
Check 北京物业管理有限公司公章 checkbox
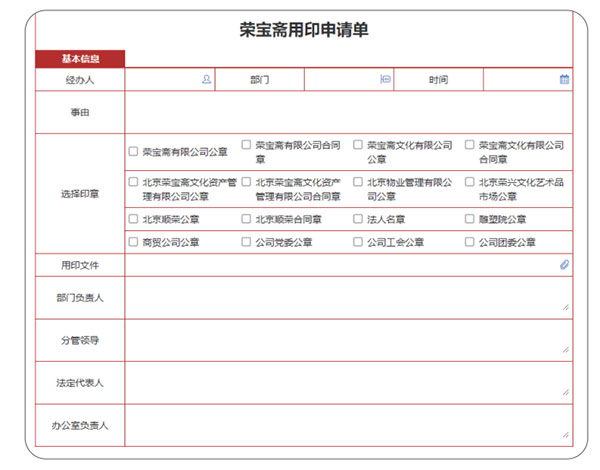click(x=358, y=181)
